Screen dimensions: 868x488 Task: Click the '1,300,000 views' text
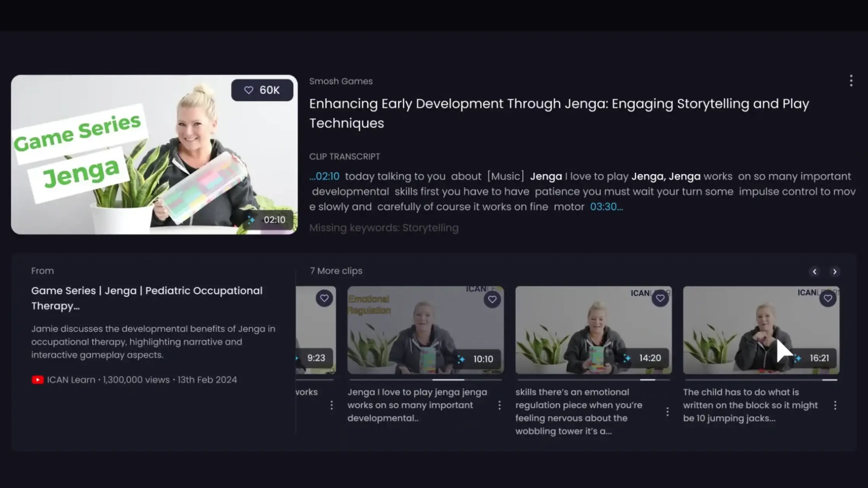point(136,380)
